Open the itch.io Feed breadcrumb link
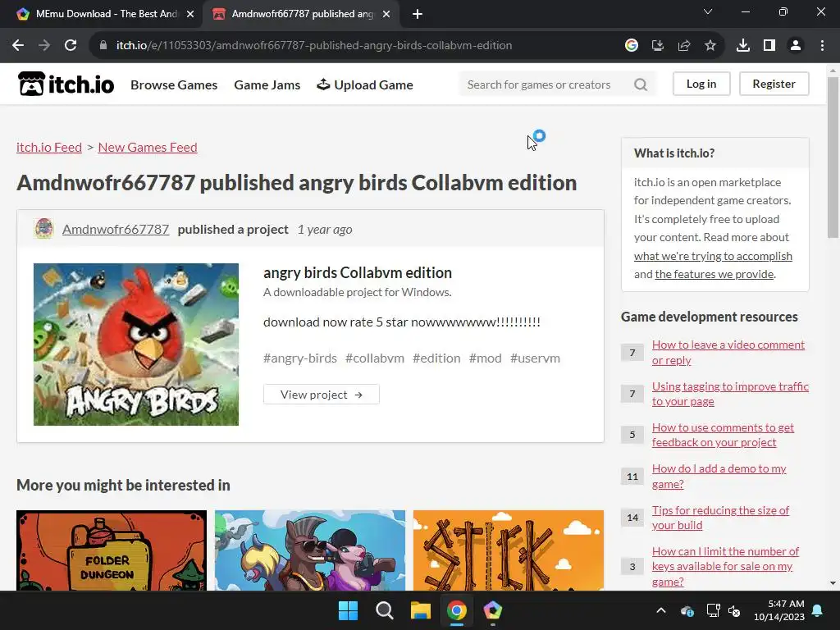Screen dimensions: 840x630 [48, 148]
